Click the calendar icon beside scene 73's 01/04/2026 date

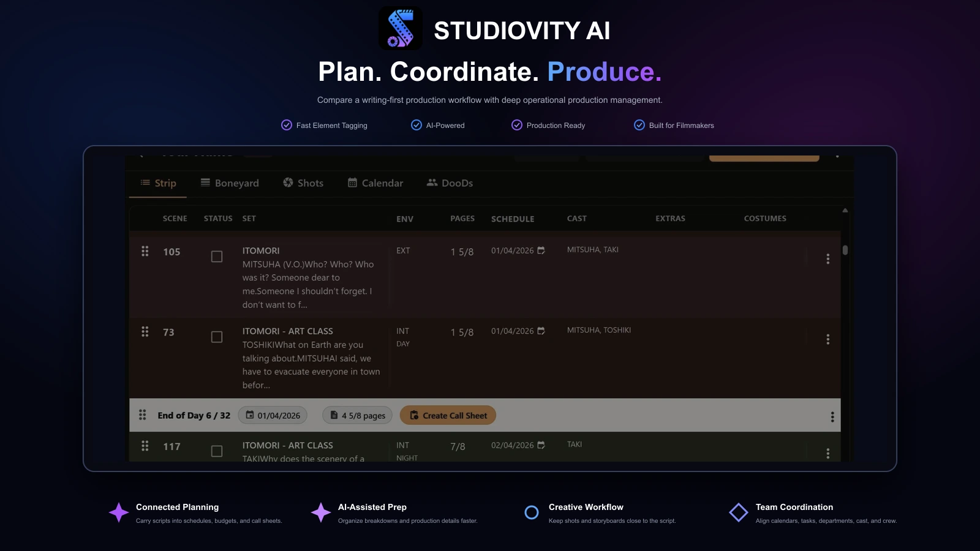tap(541, 331)
